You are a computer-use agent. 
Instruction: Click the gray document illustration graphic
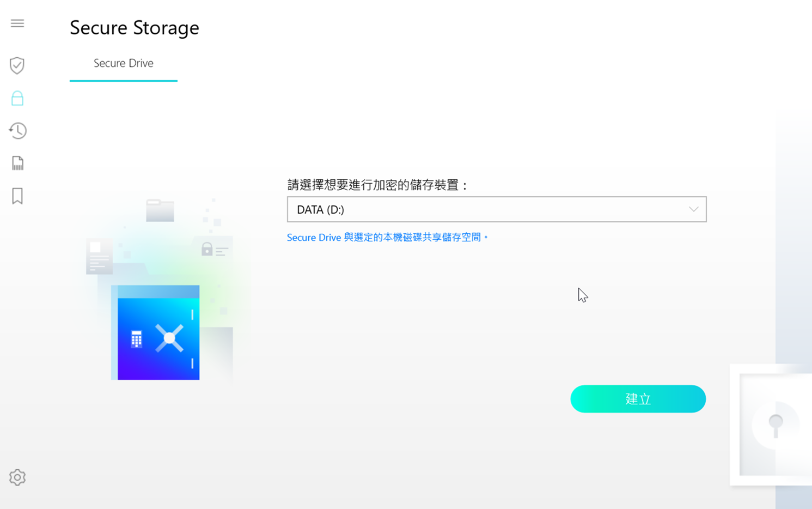[x=99, y=256]
